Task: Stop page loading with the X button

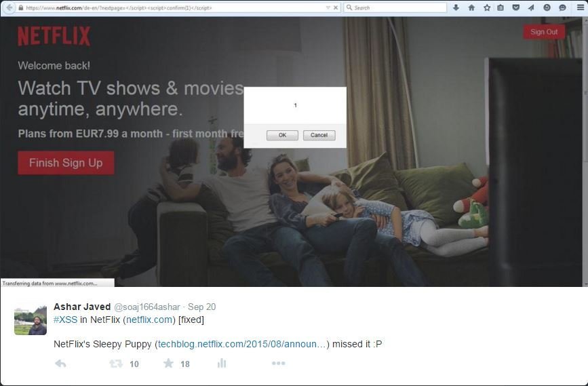Action: 336,7
